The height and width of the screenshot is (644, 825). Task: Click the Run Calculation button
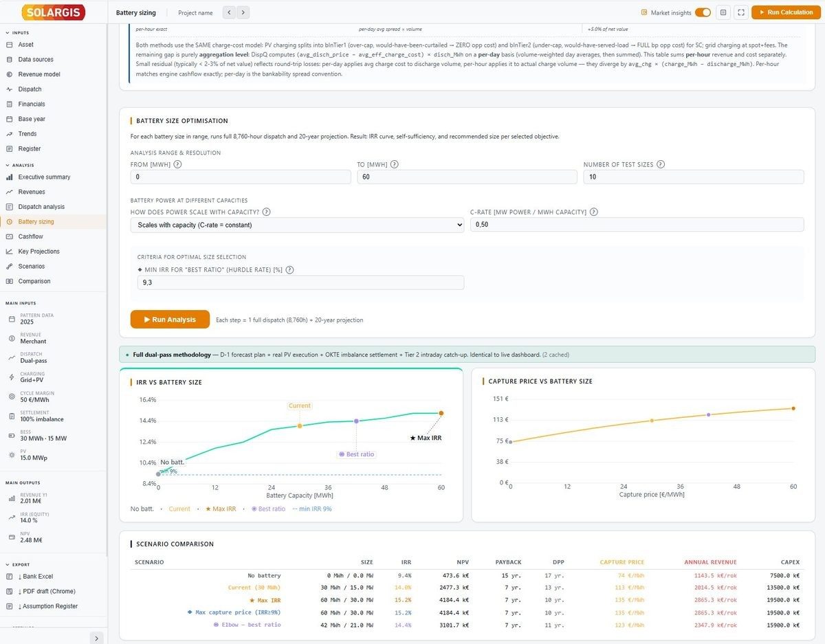(x=785, y=12)
